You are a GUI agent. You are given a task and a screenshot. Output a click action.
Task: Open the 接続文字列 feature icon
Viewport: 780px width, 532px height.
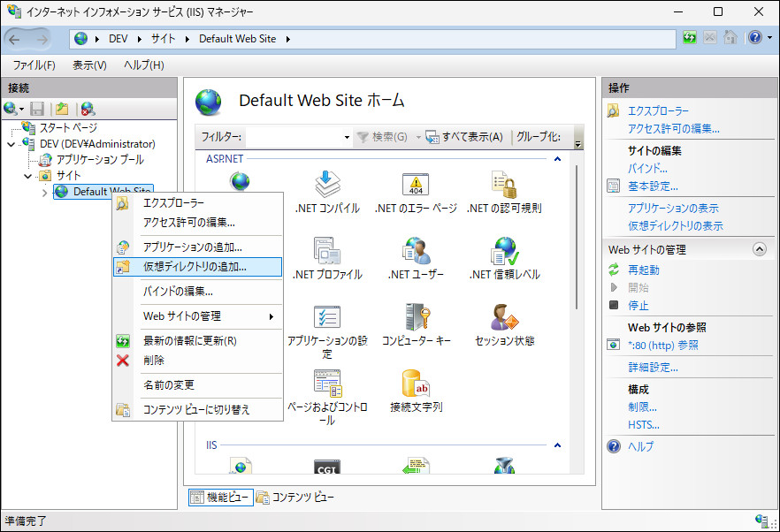(416, 391)
